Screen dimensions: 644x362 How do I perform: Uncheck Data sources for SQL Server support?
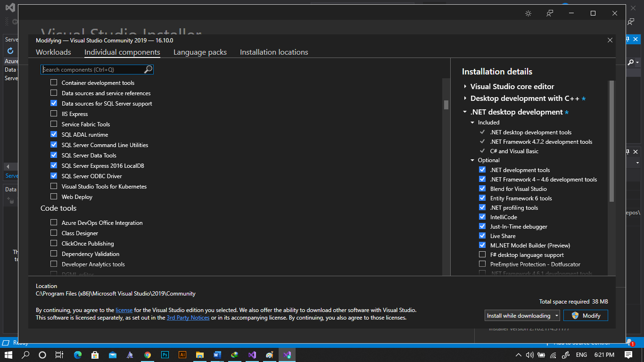(54, 103)
